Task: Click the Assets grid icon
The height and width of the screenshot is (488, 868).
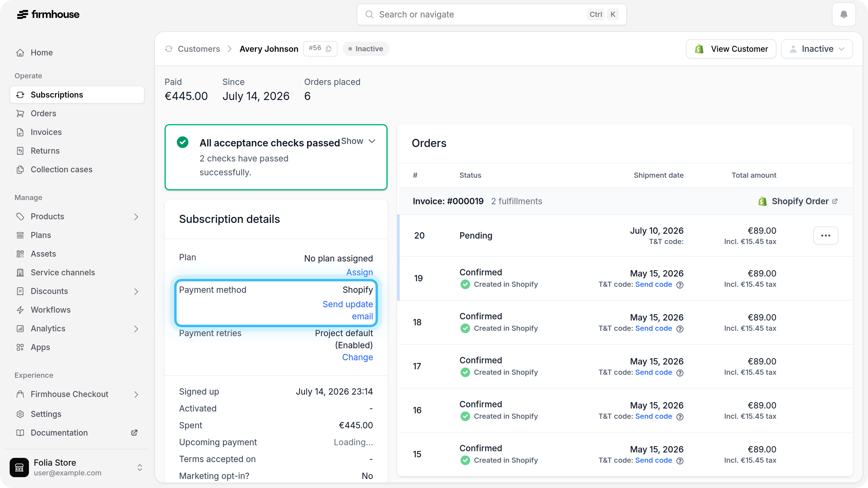Action: tap(20, 254)
